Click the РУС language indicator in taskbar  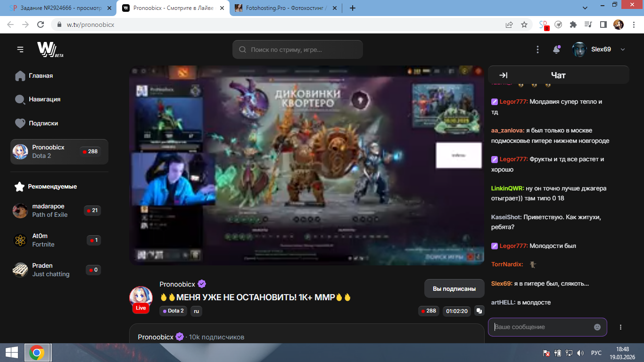pos(596,353)
